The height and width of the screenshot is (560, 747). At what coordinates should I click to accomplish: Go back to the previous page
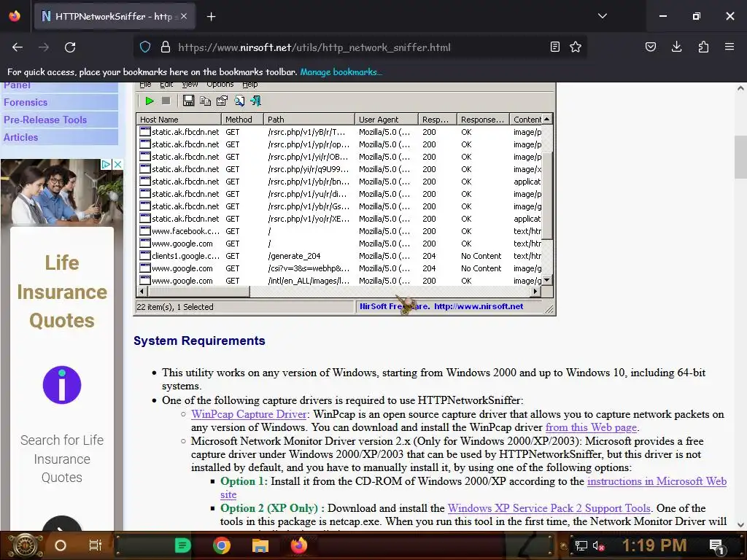point(18,47)
